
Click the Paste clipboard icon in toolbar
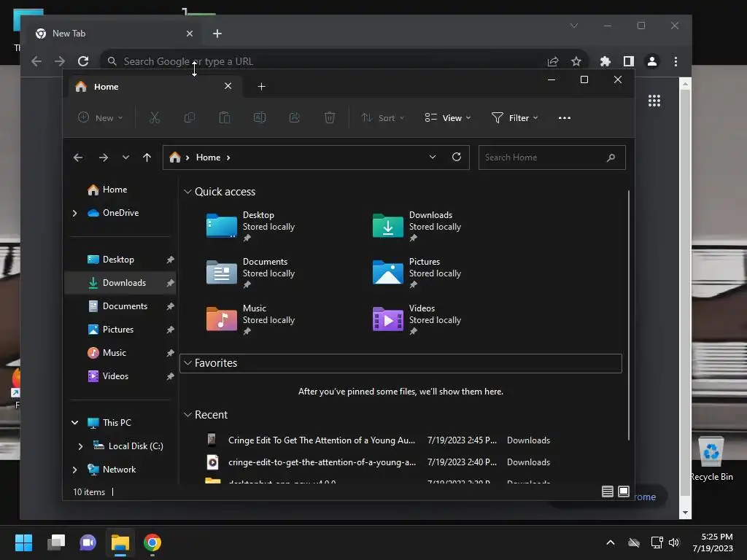225,117
